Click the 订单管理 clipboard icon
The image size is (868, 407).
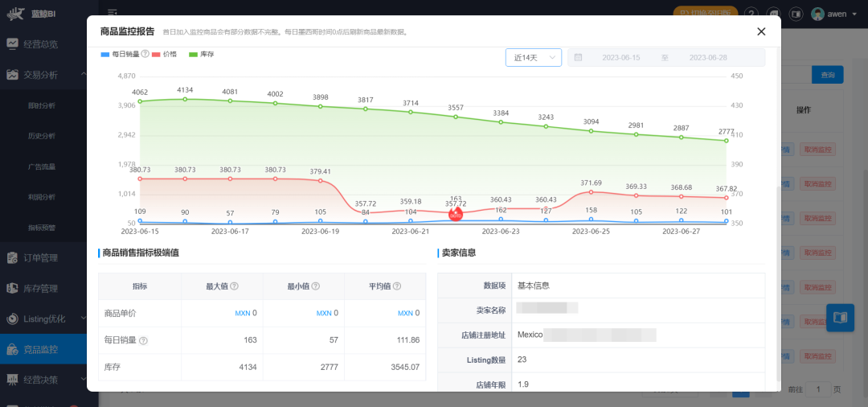pyautogui.click(x=12, y=257)
